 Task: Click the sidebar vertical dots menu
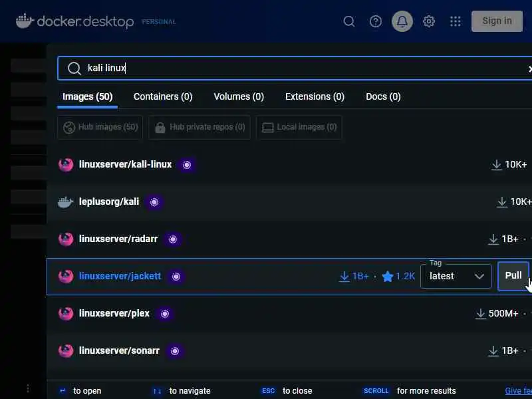28,388
